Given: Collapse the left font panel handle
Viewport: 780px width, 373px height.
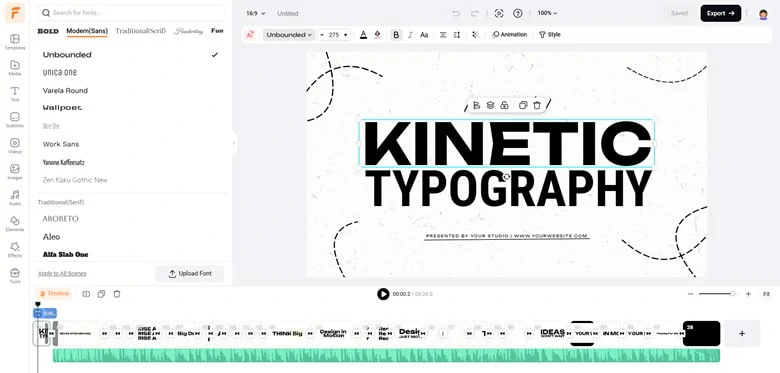Looking at the screenshot, I should [x=234, y=144].
